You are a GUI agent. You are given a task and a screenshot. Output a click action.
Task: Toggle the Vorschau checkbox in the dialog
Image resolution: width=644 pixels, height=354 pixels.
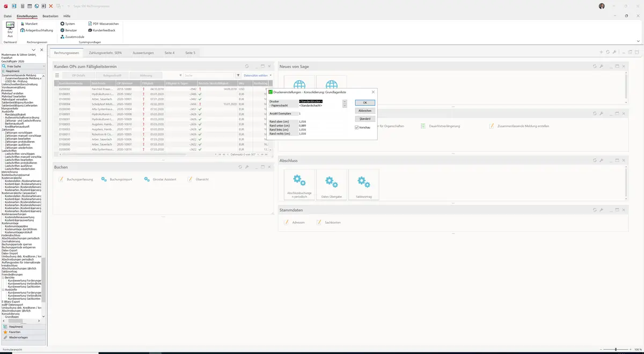tap(357, 128)
